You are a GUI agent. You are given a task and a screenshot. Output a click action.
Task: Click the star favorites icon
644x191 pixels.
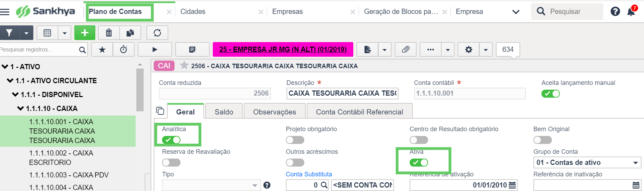click(x=102, y=49)
